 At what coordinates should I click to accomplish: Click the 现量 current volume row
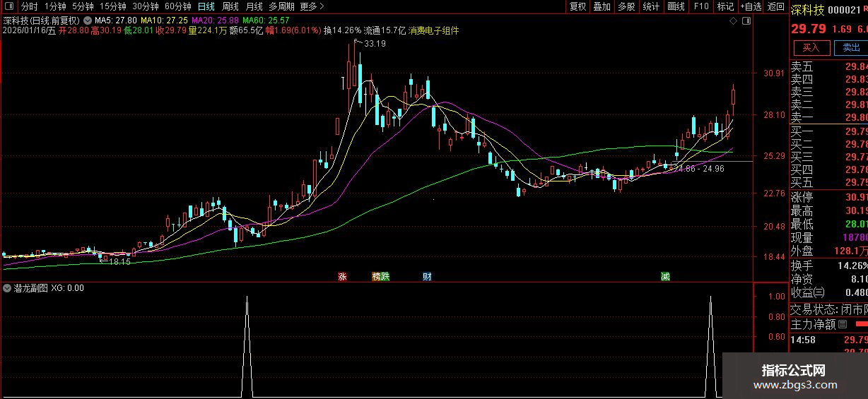(829, 237)
